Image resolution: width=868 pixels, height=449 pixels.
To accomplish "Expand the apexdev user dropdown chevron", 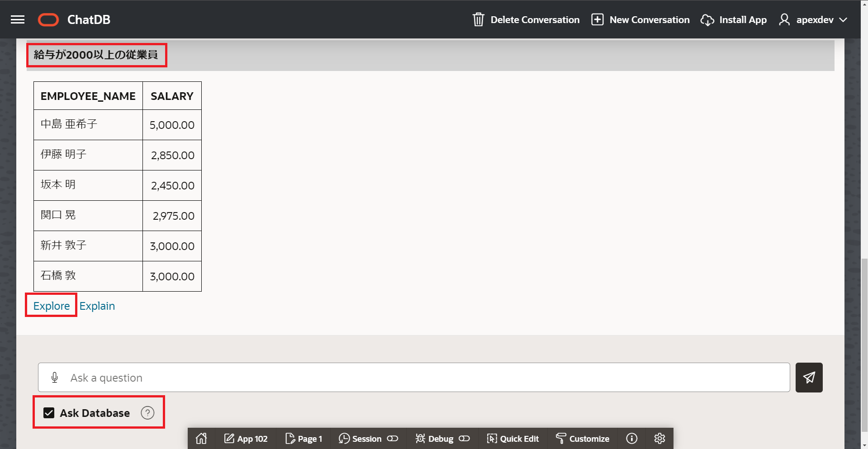I will [843, 20].
